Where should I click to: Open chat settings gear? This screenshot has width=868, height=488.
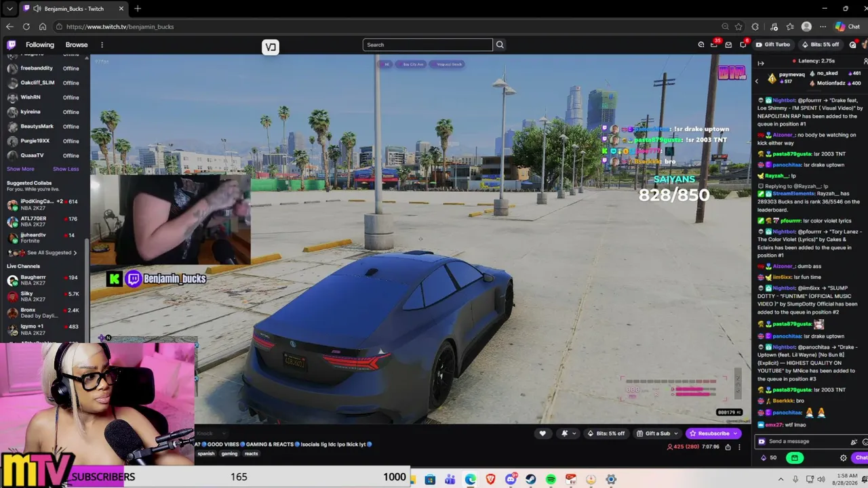(x=844, y=457)
